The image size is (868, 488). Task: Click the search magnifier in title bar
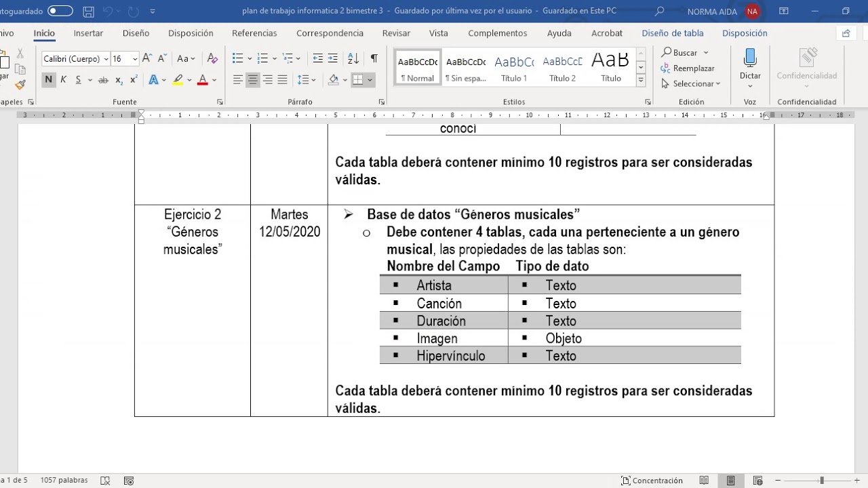click(660, 12)
